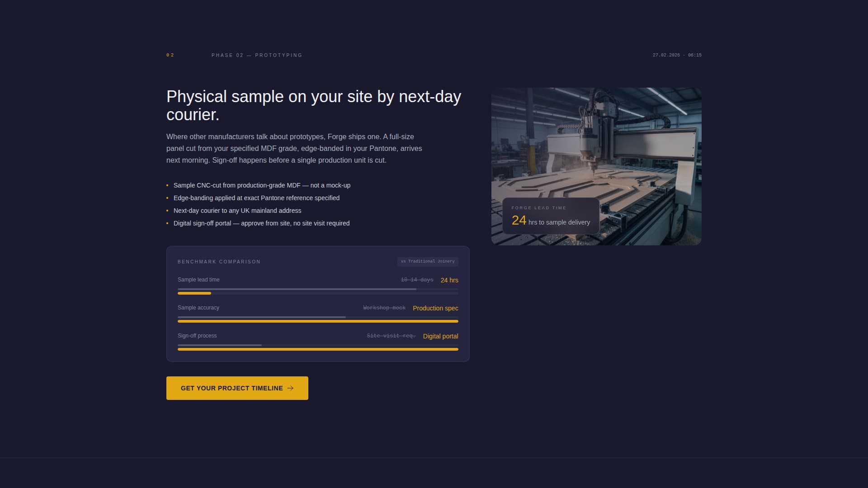
Task: Toggle the strikethrough 10-14 days value
Action: pos(417,280)
